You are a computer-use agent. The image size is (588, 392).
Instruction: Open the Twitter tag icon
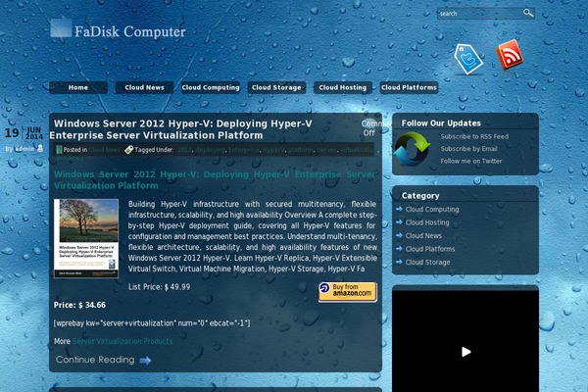468,59
